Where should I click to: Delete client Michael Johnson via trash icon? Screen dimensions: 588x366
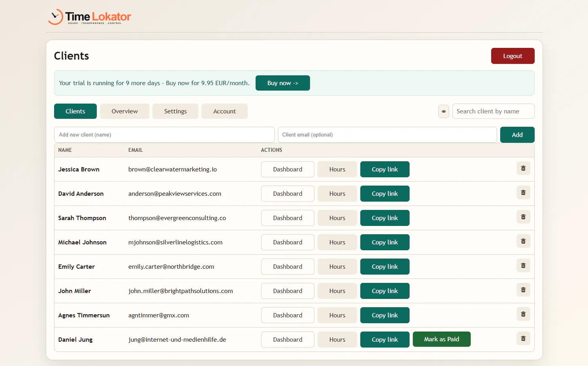(523, 241)
